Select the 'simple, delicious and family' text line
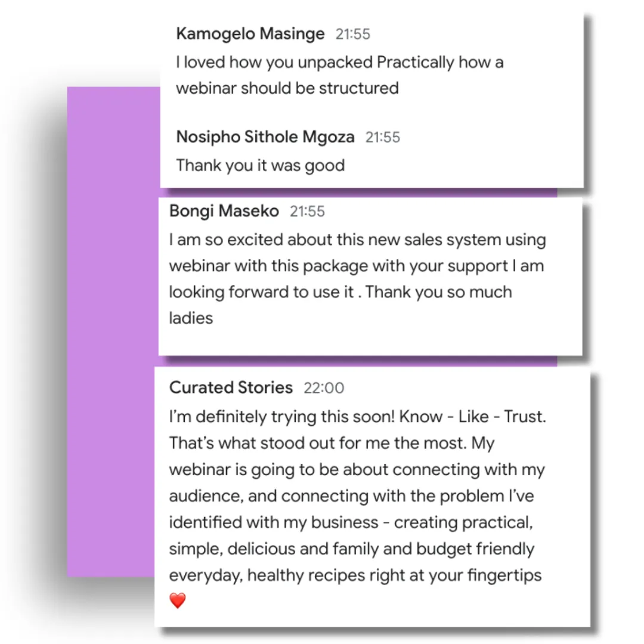Viewport: 644px width, 644px height. pyautogui.click(x=352, y=549)
